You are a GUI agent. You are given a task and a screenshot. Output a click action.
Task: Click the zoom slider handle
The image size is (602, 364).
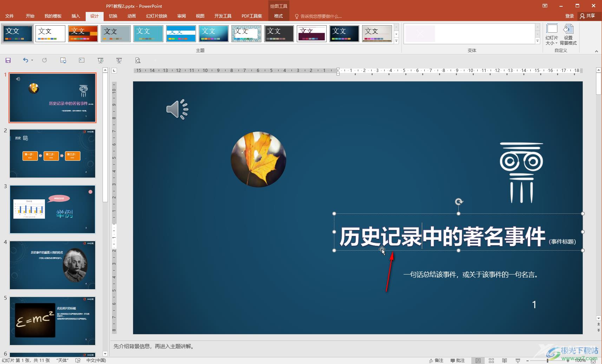[x=548, y=360]
